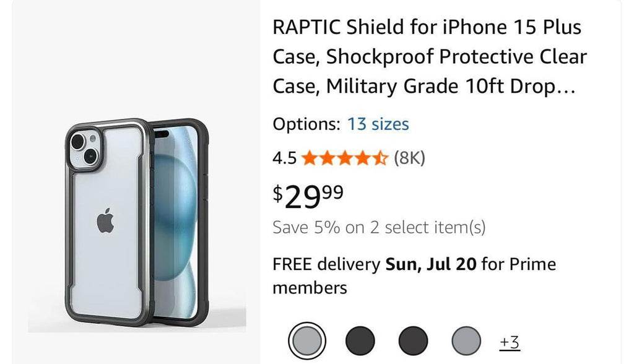Select the fourth gray color swatch

466,341
